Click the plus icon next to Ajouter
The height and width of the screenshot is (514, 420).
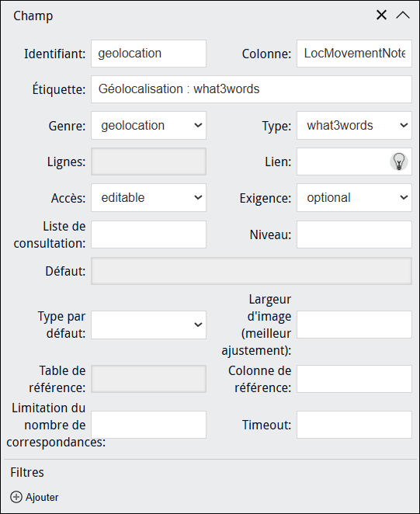(x=16, y=497)
